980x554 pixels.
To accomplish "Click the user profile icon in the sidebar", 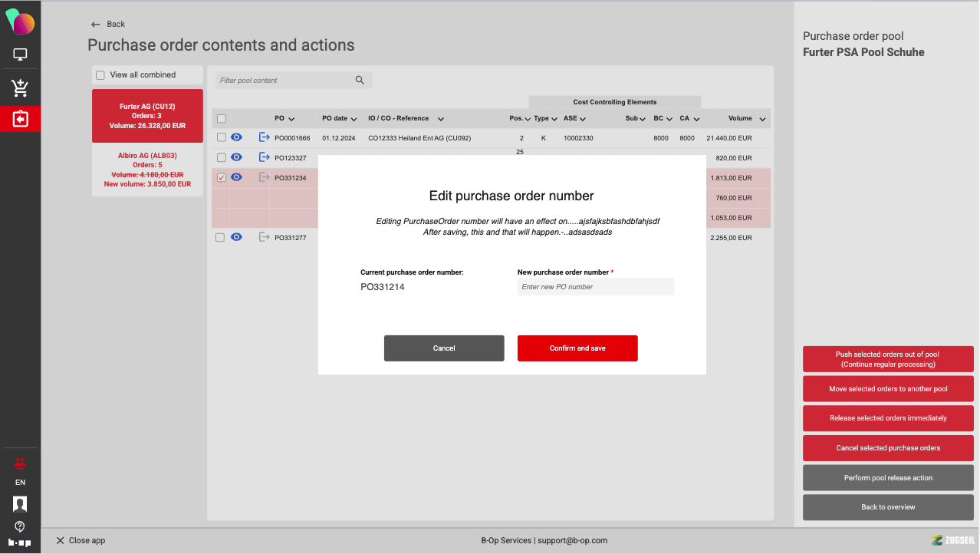I will (20, 504).
